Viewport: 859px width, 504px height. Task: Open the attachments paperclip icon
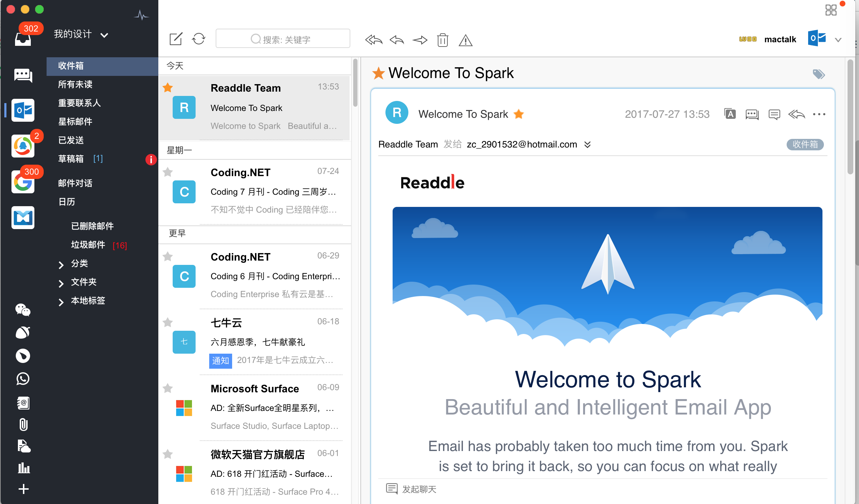23,425
